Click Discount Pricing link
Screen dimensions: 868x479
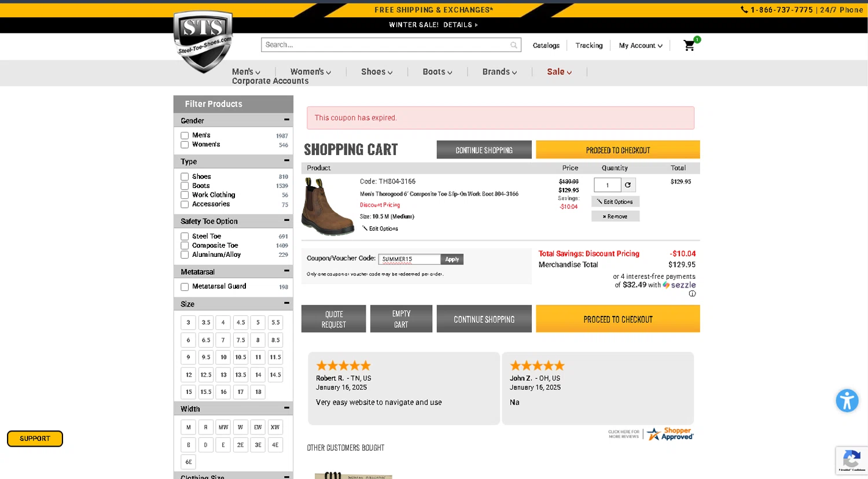pos(380,205)
